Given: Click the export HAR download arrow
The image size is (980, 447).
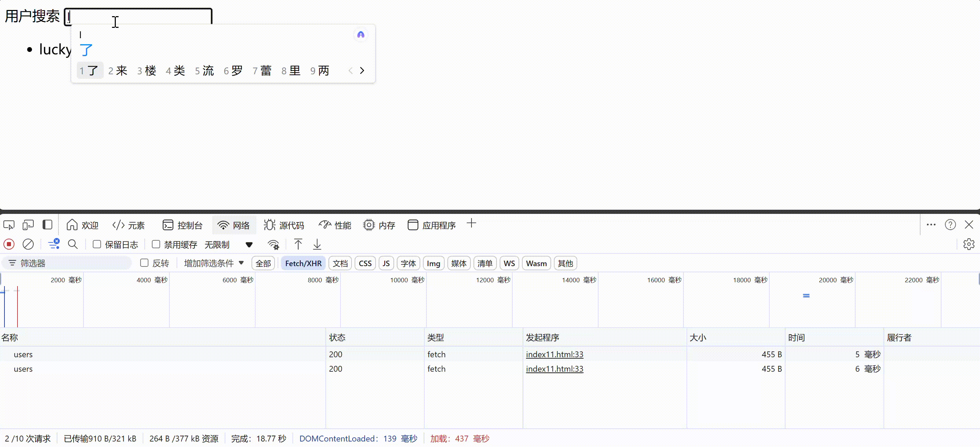Looking at the screenshot, I should point(317,244).
